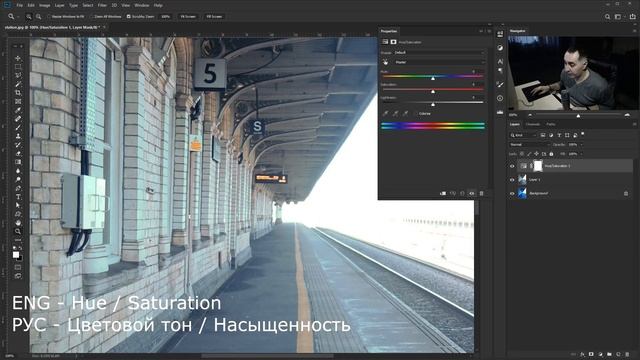640x360 pixels.
Task: Select the Clone Stamp tool
Action: click(18, 136)
